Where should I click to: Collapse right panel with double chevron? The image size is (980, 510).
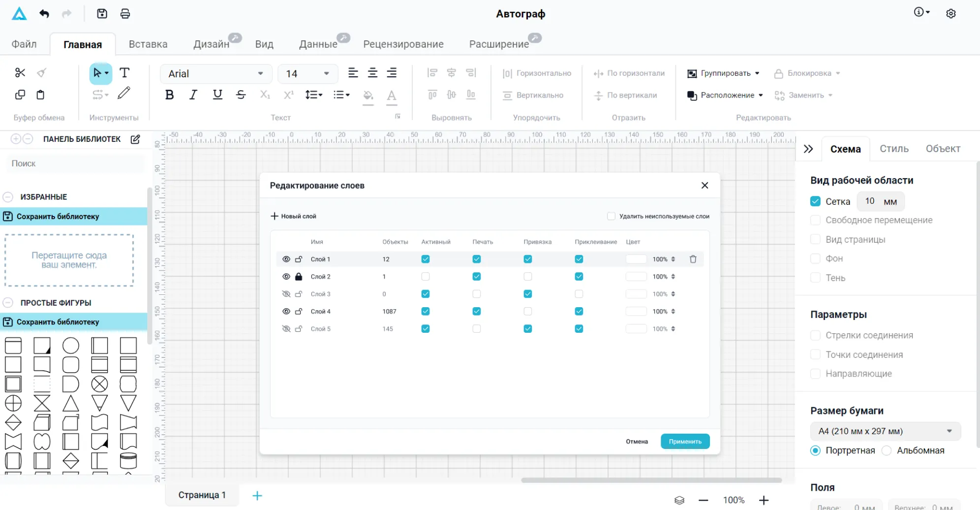[808, 149]
